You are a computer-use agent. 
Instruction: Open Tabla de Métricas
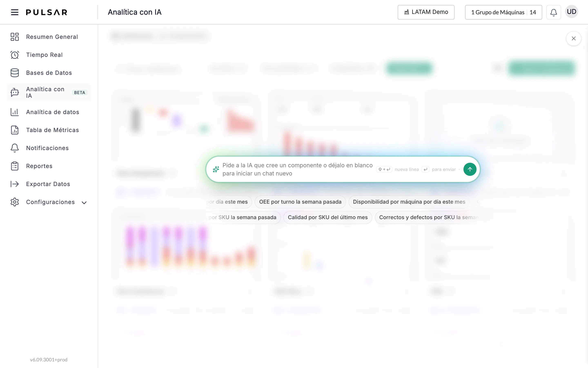click(x=49, y=130)
